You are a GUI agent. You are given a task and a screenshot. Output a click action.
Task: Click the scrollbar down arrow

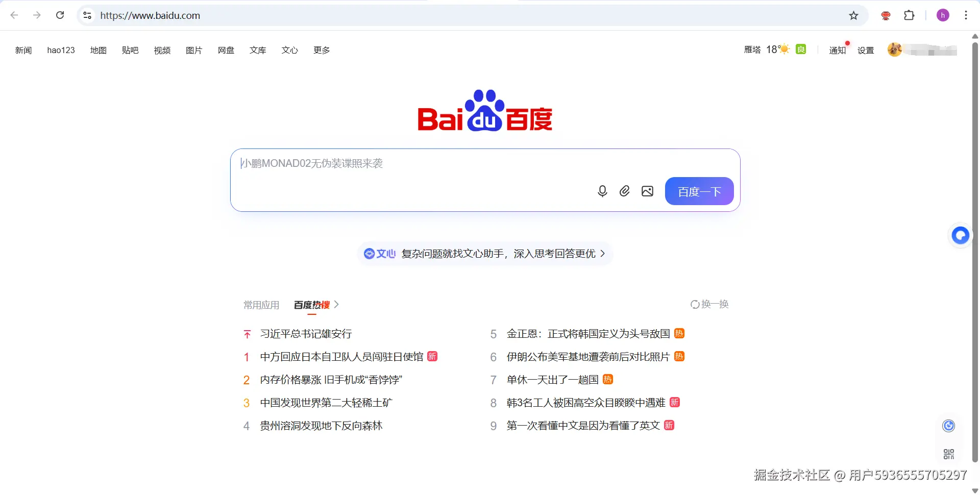point(975,490)
